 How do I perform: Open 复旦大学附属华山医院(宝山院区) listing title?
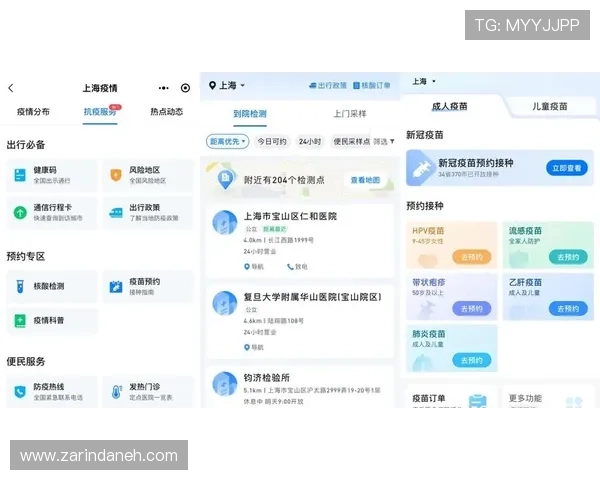tap(313, 297)
